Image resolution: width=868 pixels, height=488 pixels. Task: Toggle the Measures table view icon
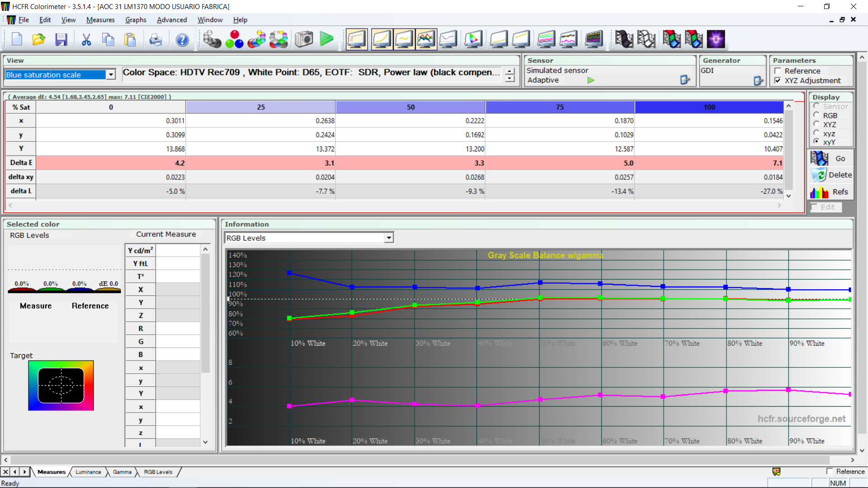[x=357, y=39]
